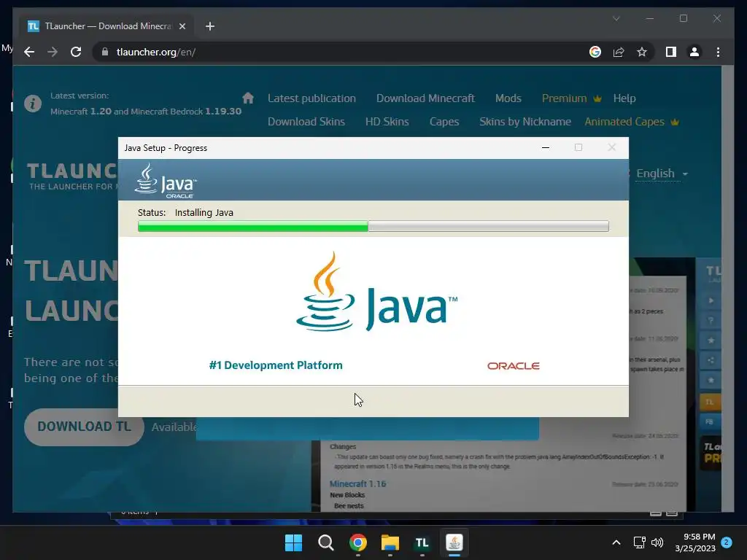Click the Capes link

point(444,122)
